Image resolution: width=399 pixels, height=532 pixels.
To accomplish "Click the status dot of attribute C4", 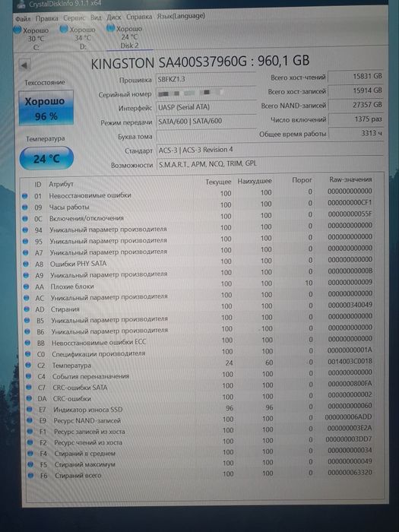I will (x=29, y=377).
